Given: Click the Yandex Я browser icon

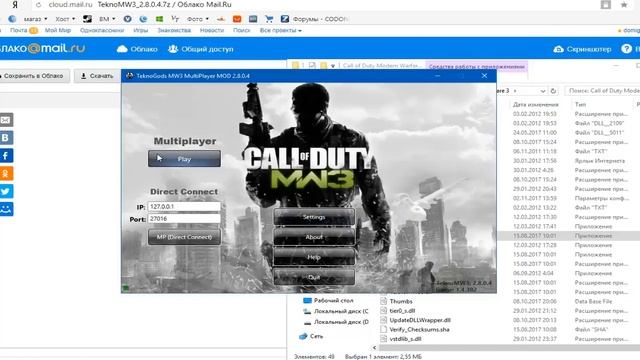Looking at the screenshot, I should pyautogui.click(x=15, y=5).
